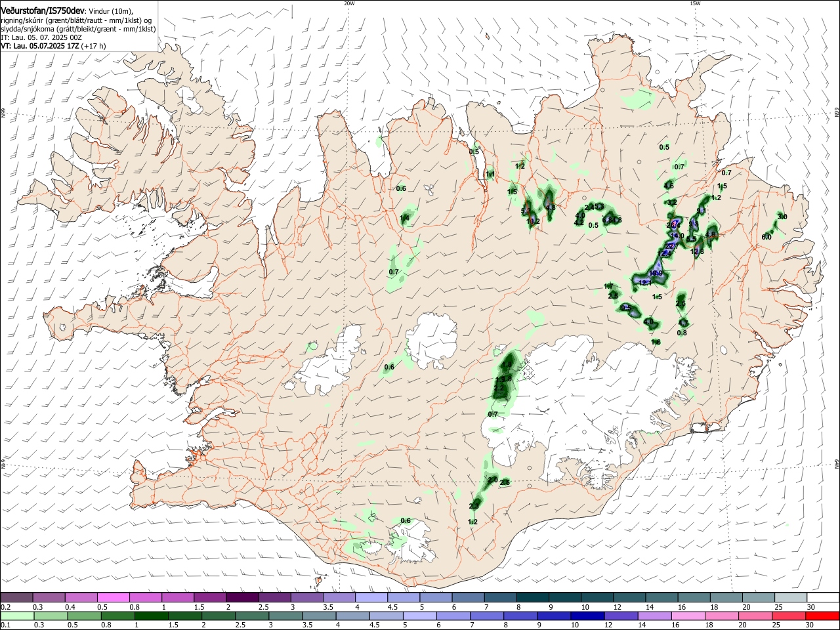Image resolution: width=840 pixels, height=630 pixels.
Task: Click the 3.2 precipitation value
Action: click(x=671, y=203)
